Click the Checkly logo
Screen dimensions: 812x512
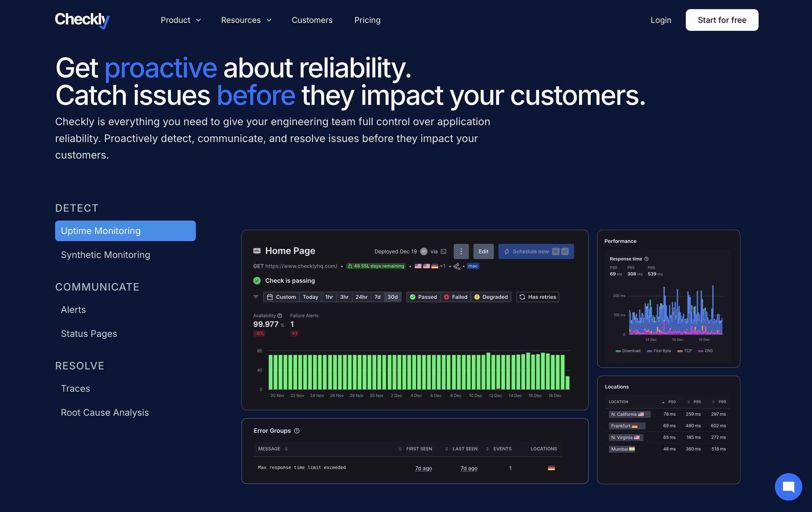click(82, 20)
